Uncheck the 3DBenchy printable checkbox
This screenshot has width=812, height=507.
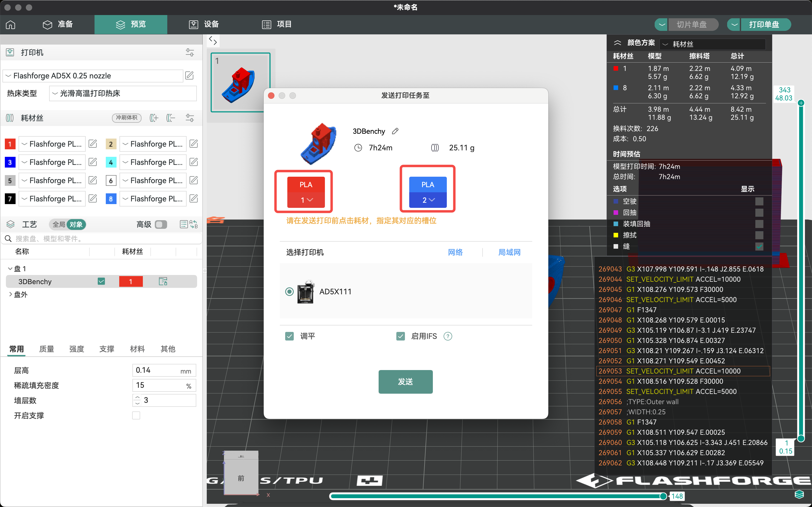coord(101,281)
